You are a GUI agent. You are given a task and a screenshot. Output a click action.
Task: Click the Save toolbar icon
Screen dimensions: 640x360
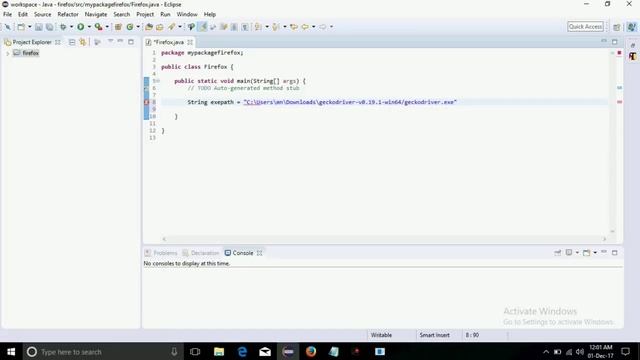(38, 27)
